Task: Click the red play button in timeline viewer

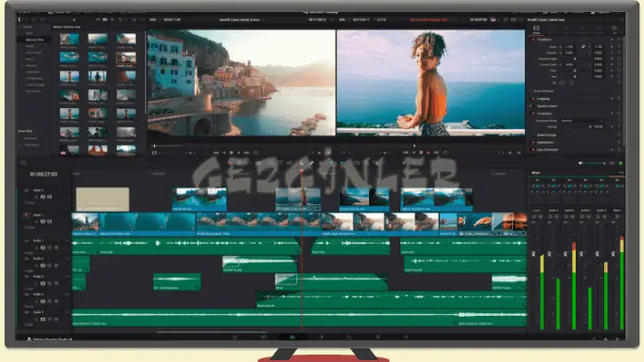Action: pos(428,152)
